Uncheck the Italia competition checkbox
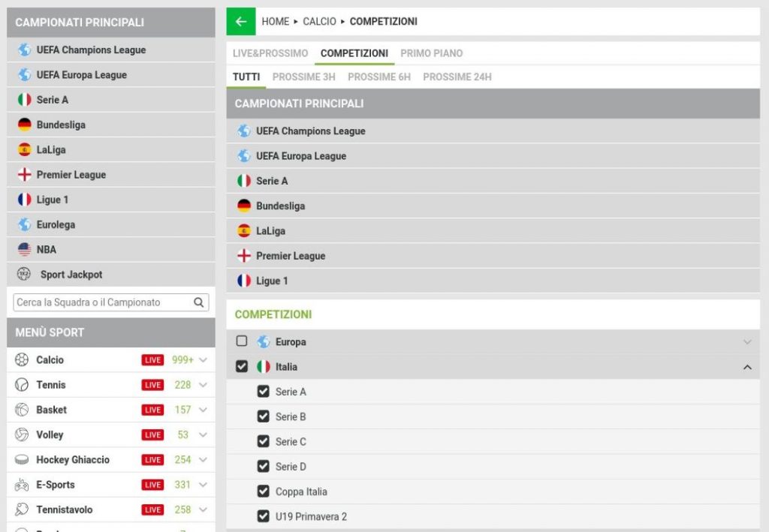 tap(242, 366)
